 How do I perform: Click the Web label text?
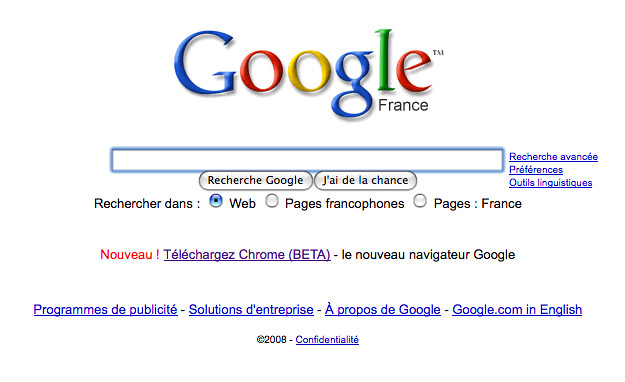[242, 203]
